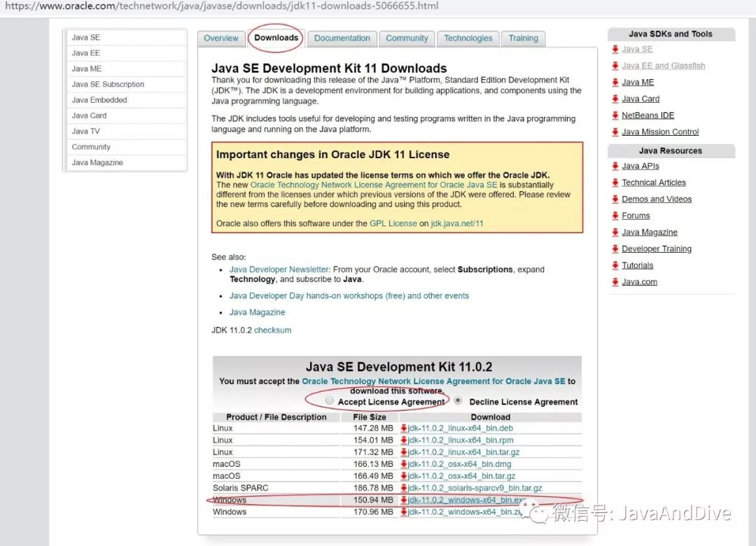Screen dimensions: 756x546
Task: Click red icon next to Java SE sidebar link
Action: (615, 49)
